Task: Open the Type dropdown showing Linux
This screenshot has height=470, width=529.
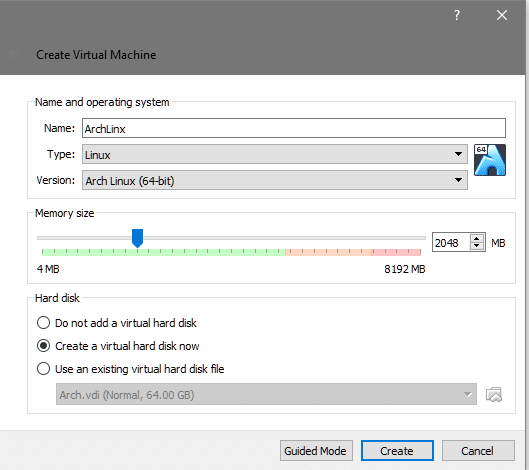Action: point(275,154)
